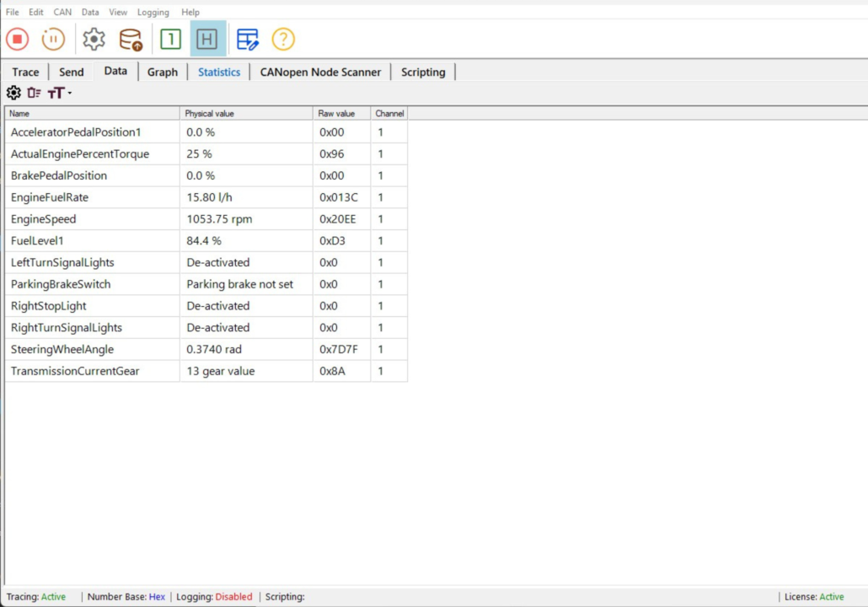Open help with the question mark icon

pyautogui.click(x=283, y=39)
